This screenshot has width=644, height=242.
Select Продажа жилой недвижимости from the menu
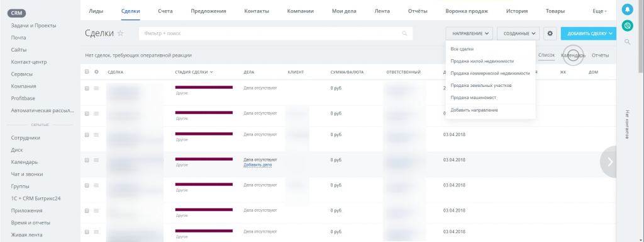482,61
